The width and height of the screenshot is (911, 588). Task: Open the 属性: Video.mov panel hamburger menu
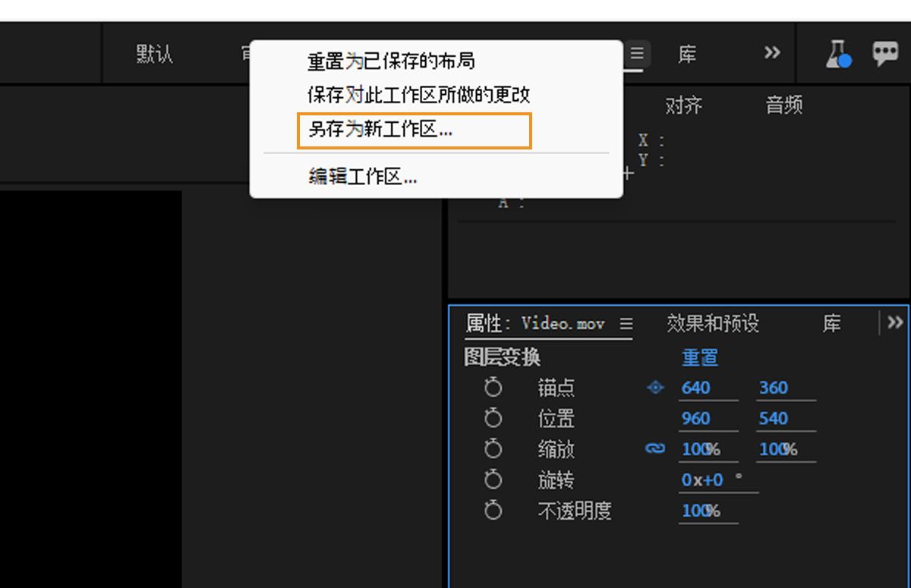pyautogui.click(x=626, y=323)
